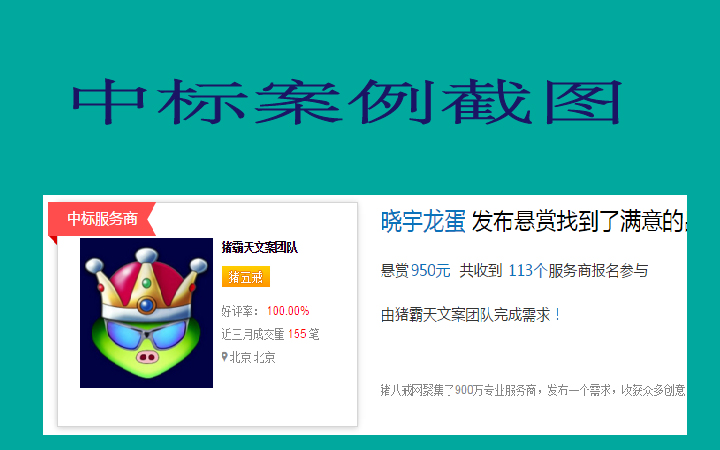Click the 100.00% rating value

288,311
